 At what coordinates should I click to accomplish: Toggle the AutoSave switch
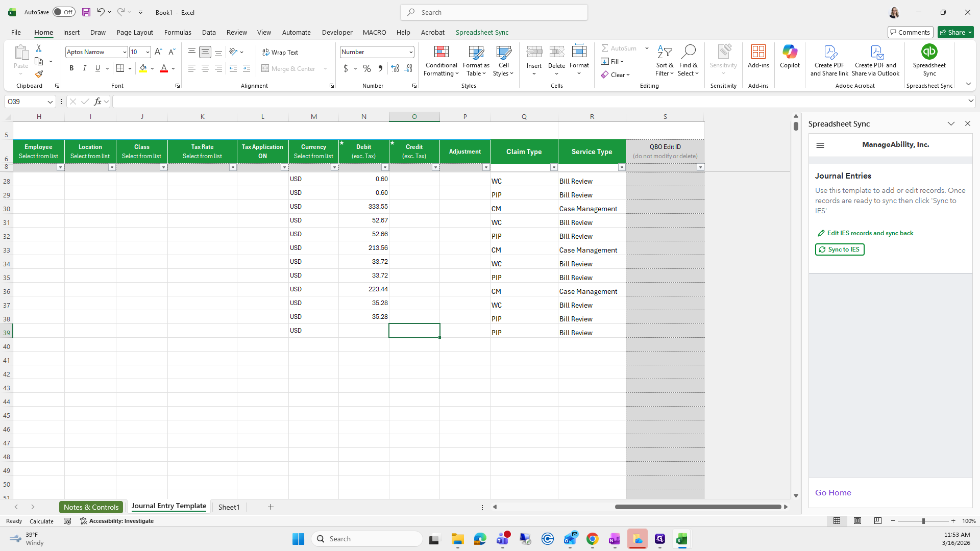pos(64,12)
